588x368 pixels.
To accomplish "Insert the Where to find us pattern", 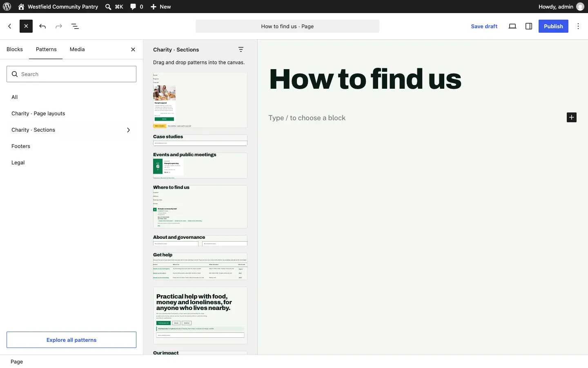I will 200,207.
